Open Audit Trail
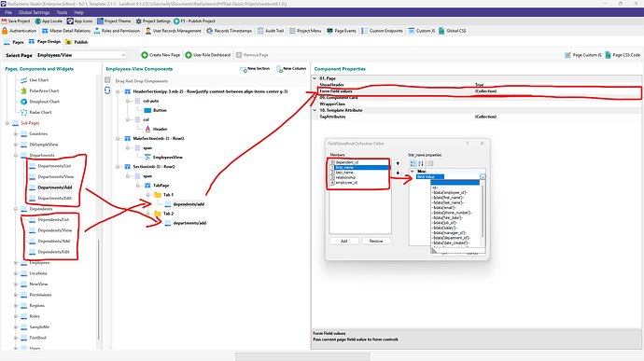Screen dimensions: 644x361 click(271, 31)
